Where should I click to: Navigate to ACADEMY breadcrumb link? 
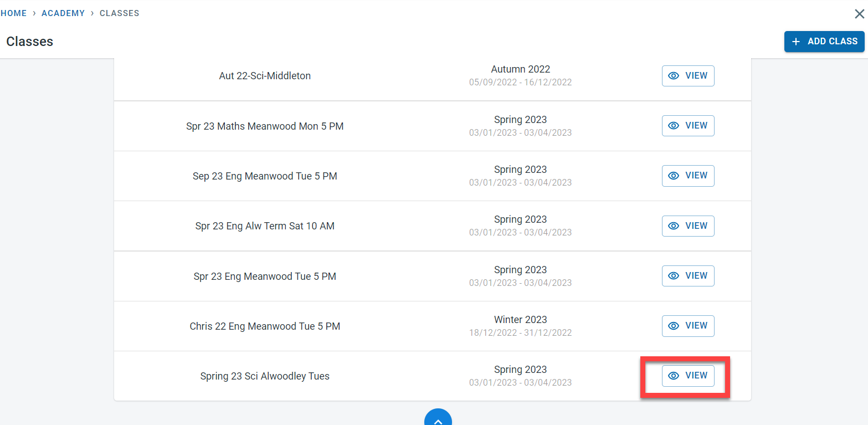click(x=63, y=13)
